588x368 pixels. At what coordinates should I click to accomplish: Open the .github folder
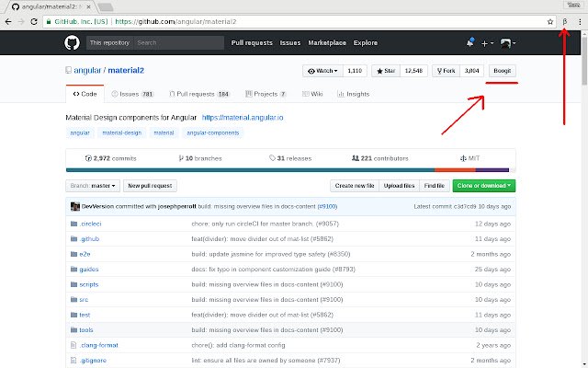pos(89,239)
